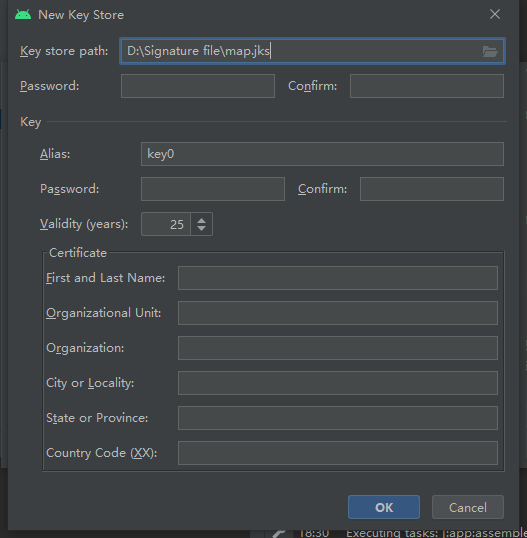Click the Validity years value field
Viewport: 527px width, 538px height.
(166, 224)
